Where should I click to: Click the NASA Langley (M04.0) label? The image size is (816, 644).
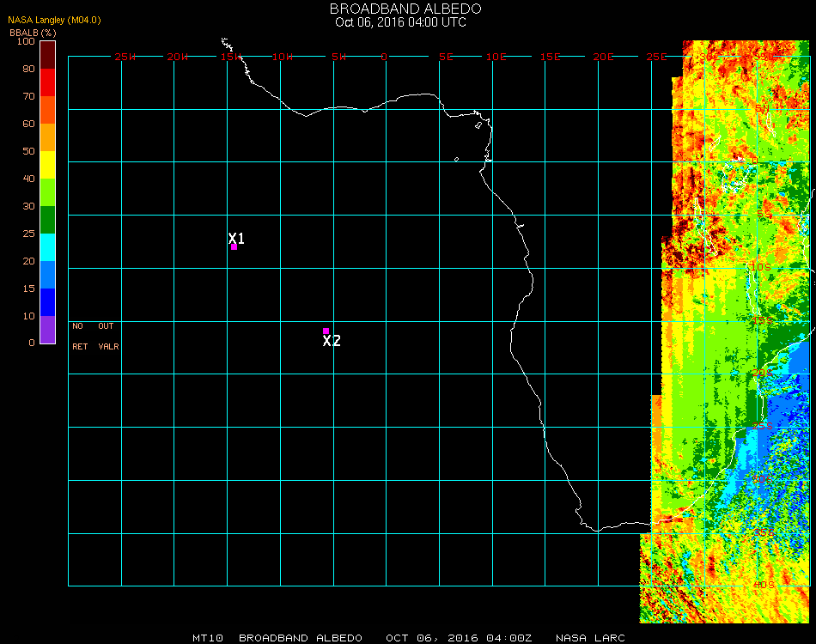tap(54, 20)
